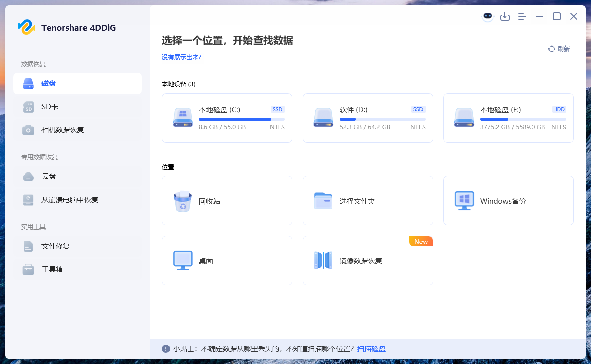Open the 回收站 recycle bin location

click(227, 200)
